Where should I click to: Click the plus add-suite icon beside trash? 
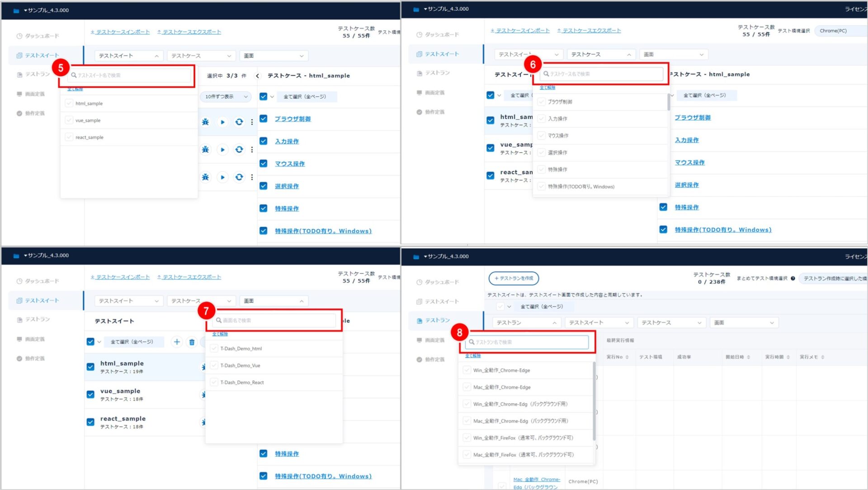pyautogui.click(x=177, y=342)
